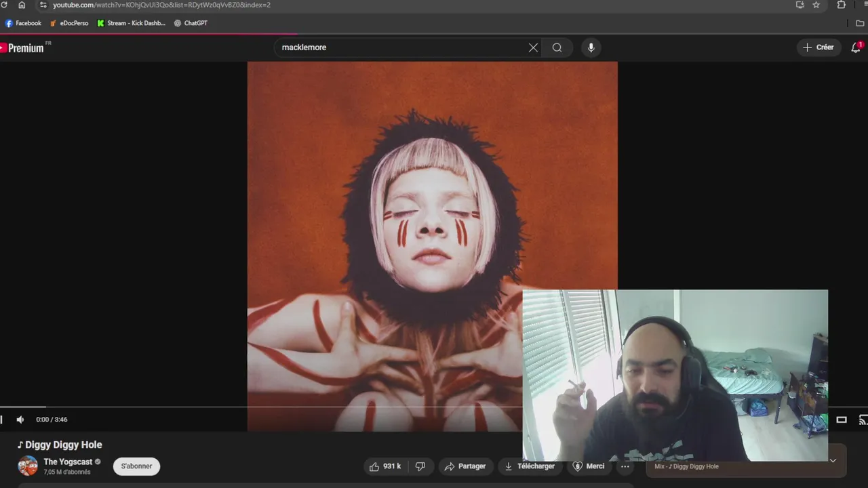Open the Stream - Kick Dashboard bookmark
The width and height of the screenshot is (868, 488).
[131, 23]
